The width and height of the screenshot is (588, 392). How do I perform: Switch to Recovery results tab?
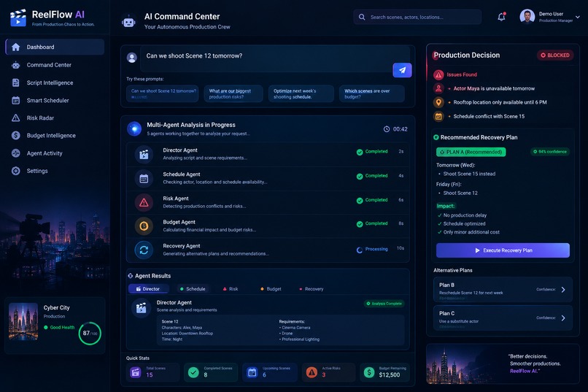[312, 289]
